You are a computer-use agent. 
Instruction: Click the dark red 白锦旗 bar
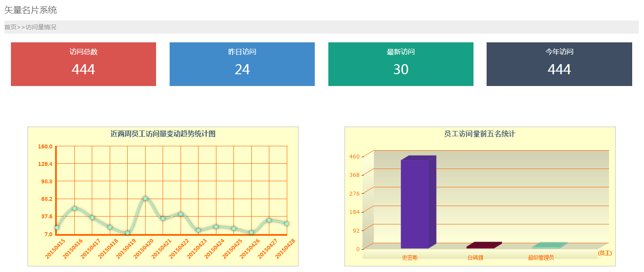[484, 245]
